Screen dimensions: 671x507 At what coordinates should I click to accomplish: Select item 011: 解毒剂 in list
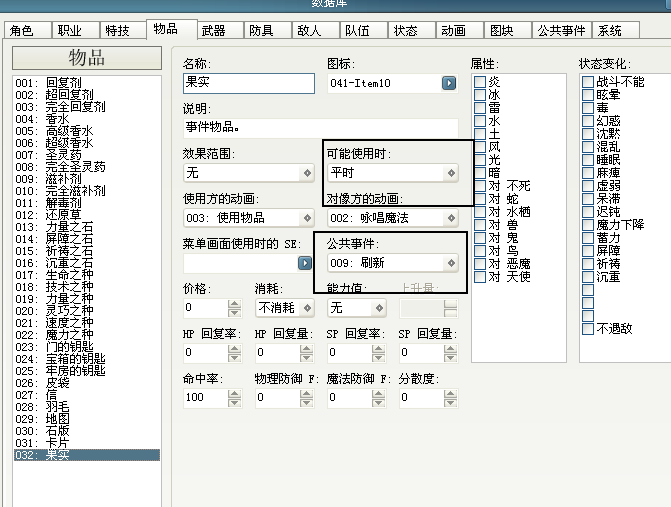click(87, 203)
